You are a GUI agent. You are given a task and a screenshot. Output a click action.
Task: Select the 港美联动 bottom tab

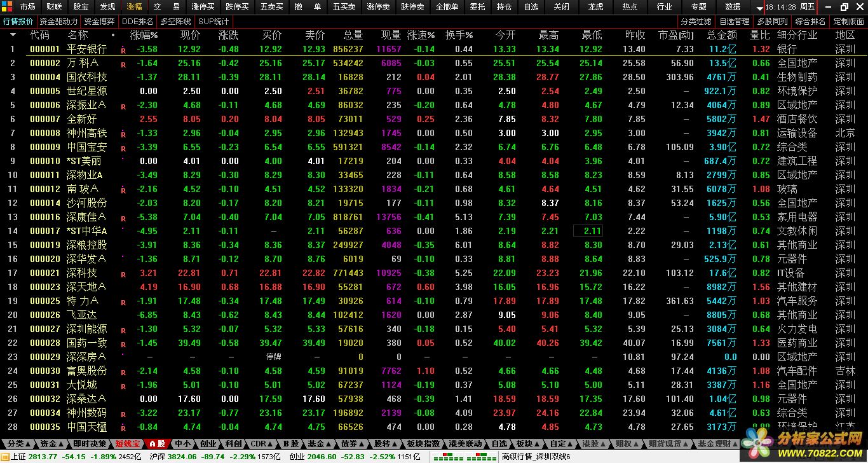click(x=465, y=443)
